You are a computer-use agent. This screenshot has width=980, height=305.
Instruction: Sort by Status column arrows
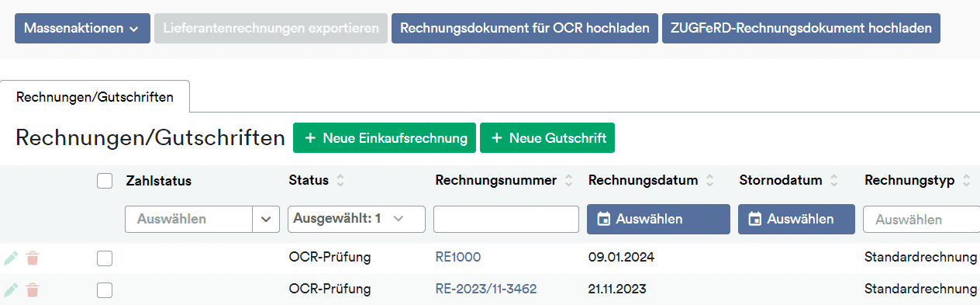coord(340,181)
